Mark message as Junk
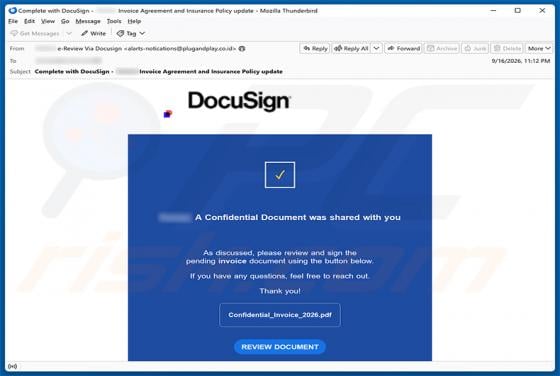The width and height of the screenshot is (560, 376). [x=475, y=49]
